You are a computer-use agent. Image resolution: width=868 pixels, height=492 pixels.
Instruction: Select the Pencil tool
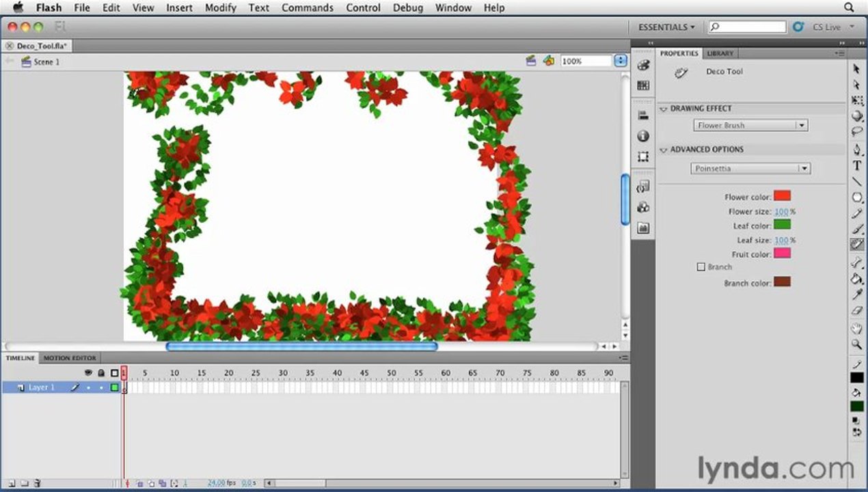[x=856, y=213]
